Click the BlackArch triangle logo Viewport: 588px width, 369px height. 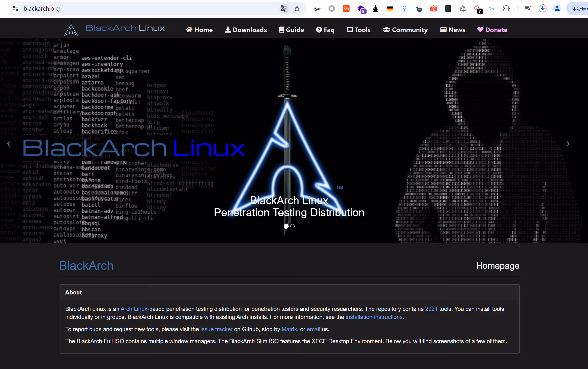(x=71, y=29)
